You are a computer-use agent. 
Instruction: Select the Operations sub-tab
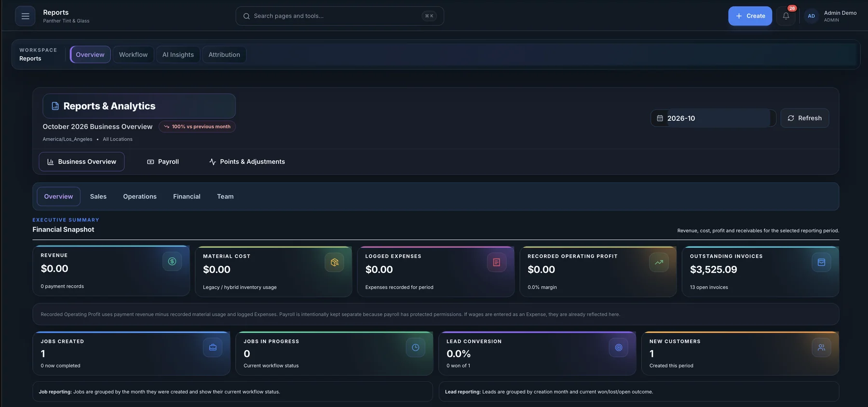coord(140,197)
